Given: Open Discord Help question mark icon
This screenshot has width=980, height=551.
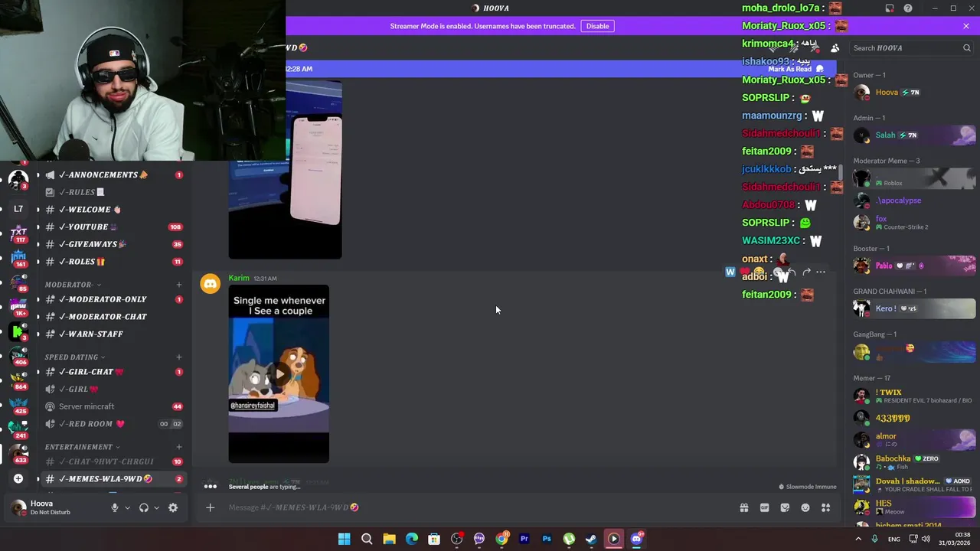Looking at the screenshot, I should point(908,8).
